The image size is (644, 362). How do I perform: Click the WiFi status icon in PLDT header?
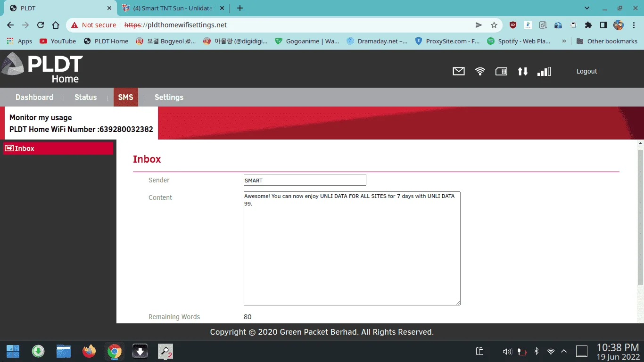[x=480, y=71]
